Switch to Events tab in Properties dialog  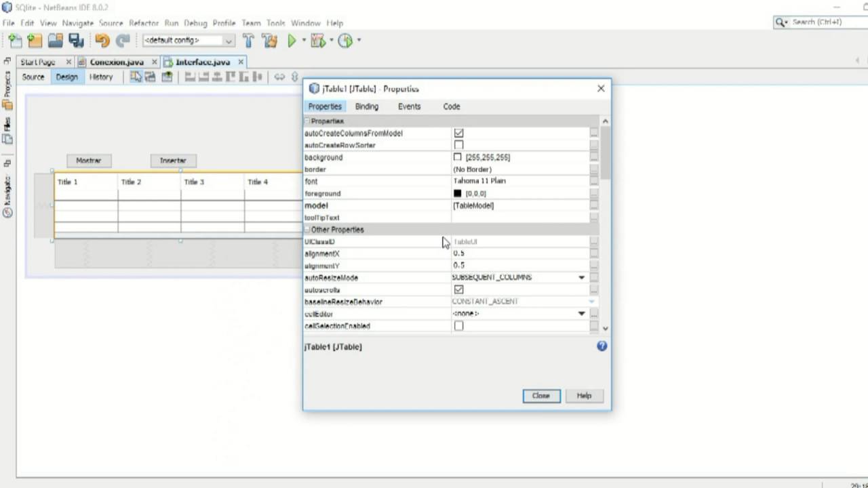click(409, 106)
